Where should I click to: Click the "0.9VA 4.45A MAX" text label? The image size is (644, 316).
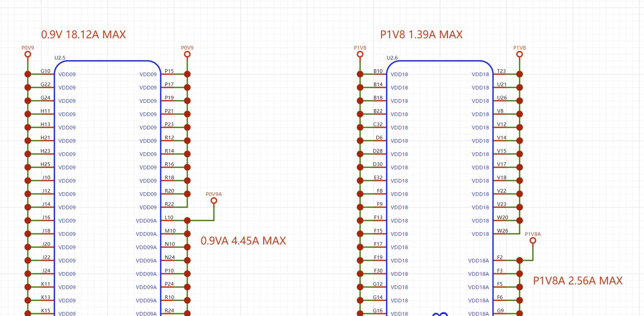click(243, 241)
